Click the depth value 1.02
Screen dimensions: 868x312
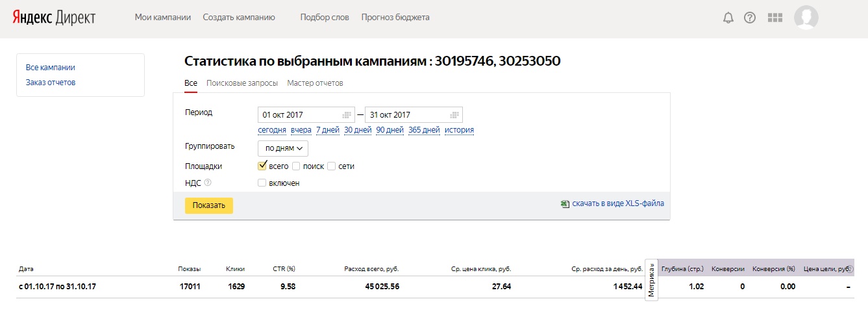click(696, 286)
